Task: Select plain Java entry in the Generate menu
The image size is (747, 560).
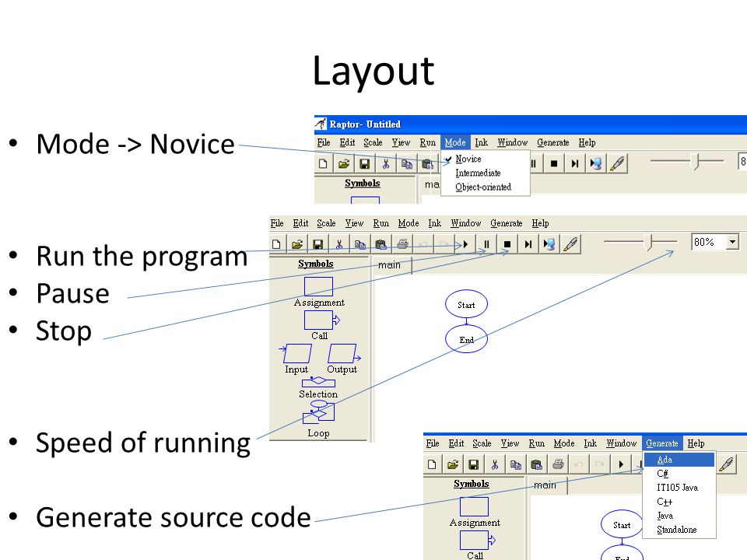Action: point(679,515)
